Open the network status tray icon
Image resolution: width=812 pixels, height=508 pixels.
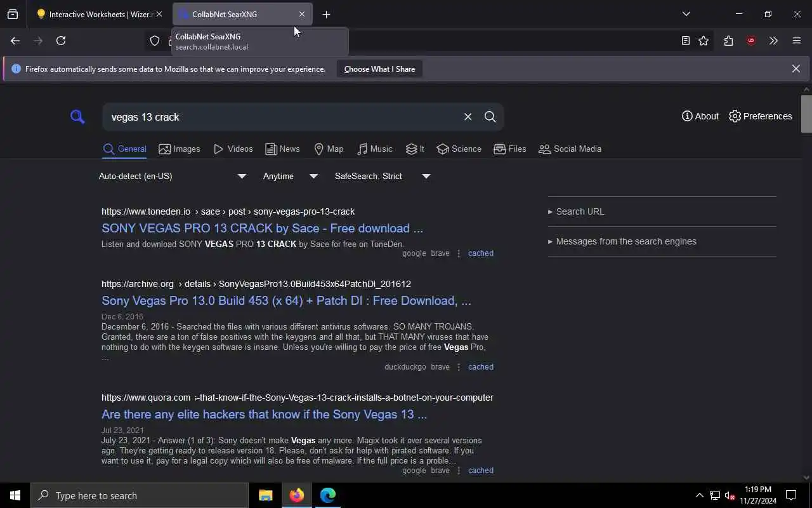tap(714, 495)
